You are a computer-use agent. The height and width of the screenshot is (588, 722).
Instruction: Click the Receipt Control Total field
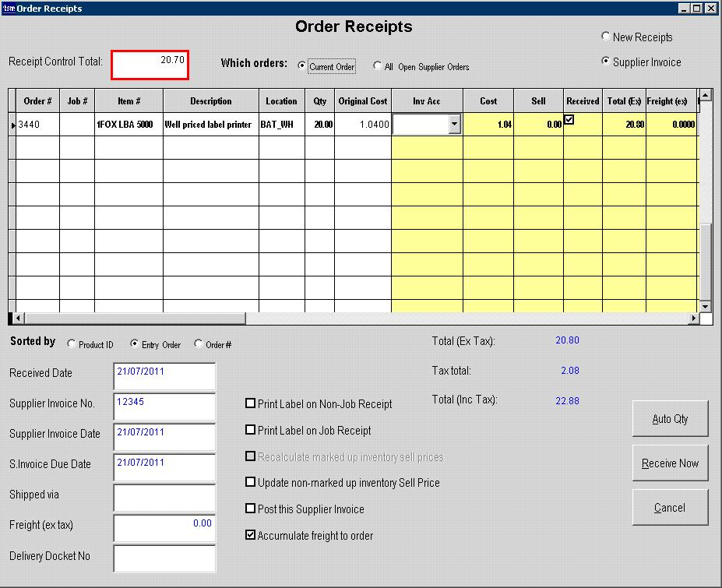150,65
